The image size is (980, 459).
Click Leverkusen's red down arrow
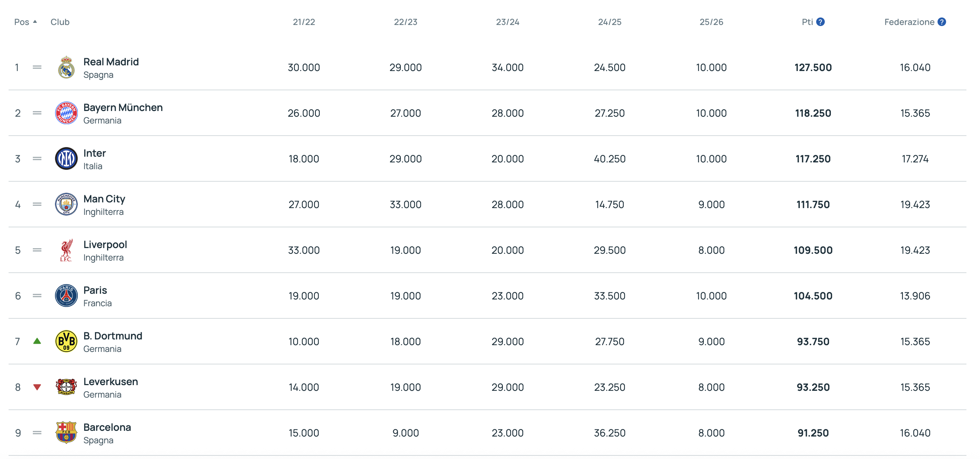click(x=37, y=388)
